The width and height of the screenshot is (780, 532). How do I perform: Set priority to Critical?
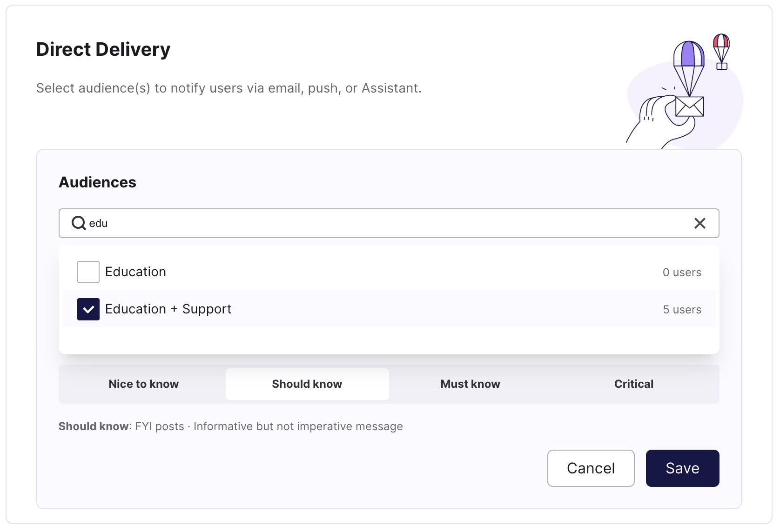click(633, 384)
